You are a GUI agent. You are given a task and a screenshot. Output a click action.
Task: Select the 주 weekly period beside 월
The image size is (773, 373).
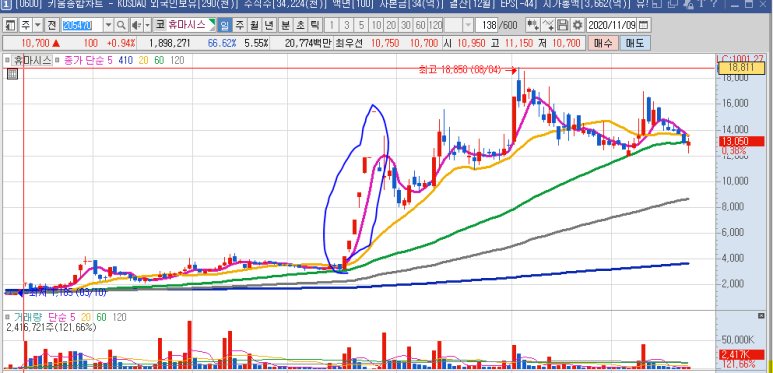click(x=239, y=25)
